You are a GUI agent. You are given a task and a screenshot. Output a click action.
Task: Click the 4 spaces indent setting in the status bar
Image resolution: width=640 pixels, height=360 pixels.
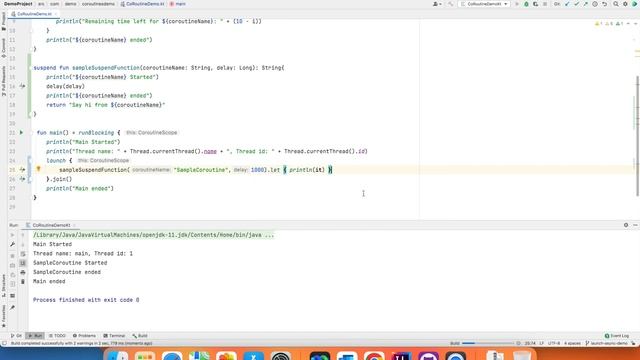point(572,343)
